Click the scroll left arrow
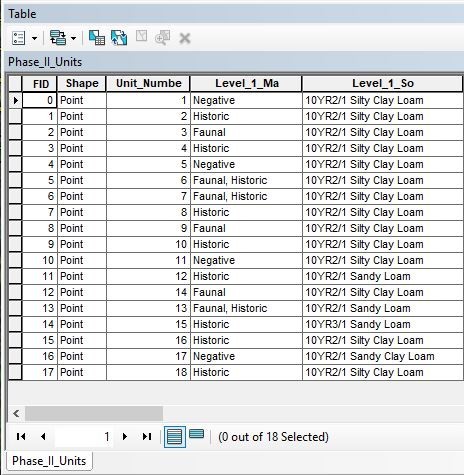464x475 pixels. [16, 414]
